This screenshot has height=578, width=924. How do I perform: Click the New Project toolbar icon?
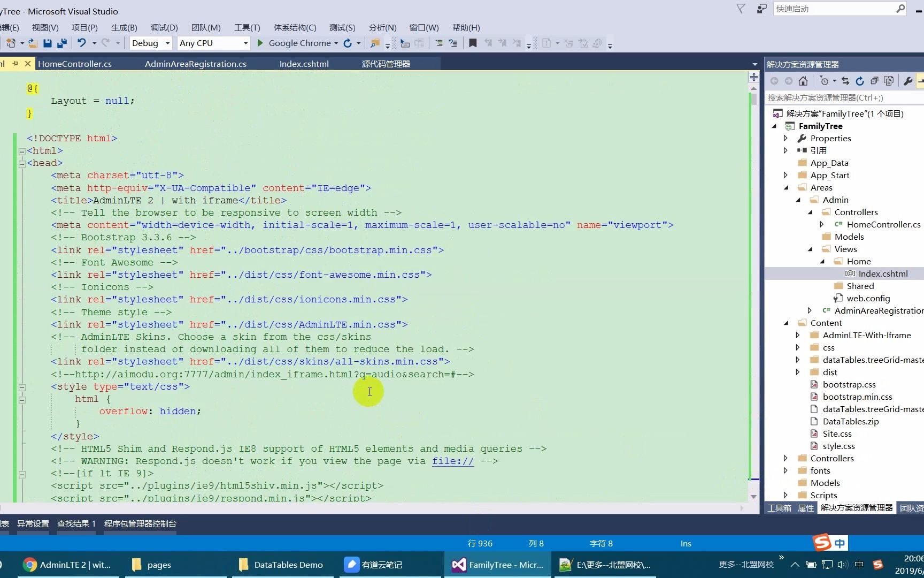(x=11, y=43)
